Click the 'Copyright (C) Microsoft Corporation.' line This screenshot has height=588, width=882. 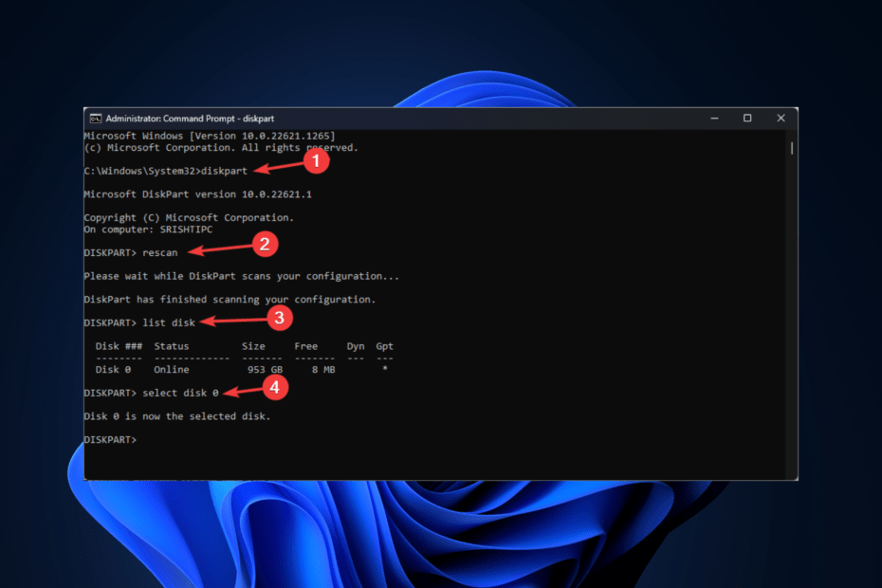189,218
